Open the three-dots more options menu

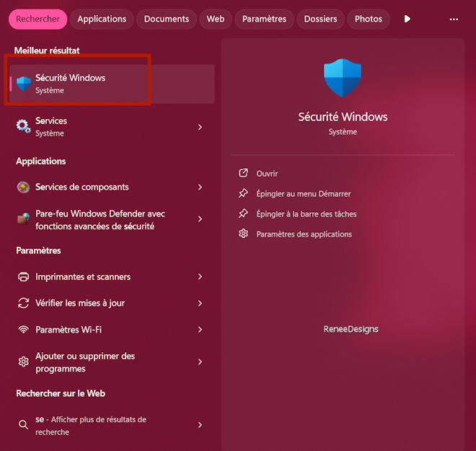point(454,19)
